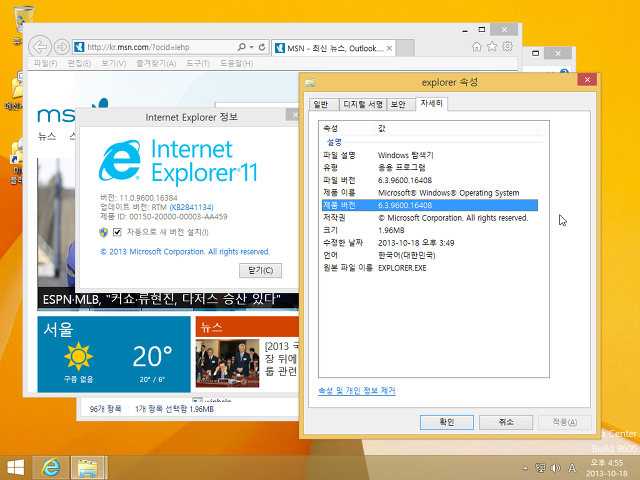Open the Seoul weather tile
The image size is (640, 480).
click(114, 354)
